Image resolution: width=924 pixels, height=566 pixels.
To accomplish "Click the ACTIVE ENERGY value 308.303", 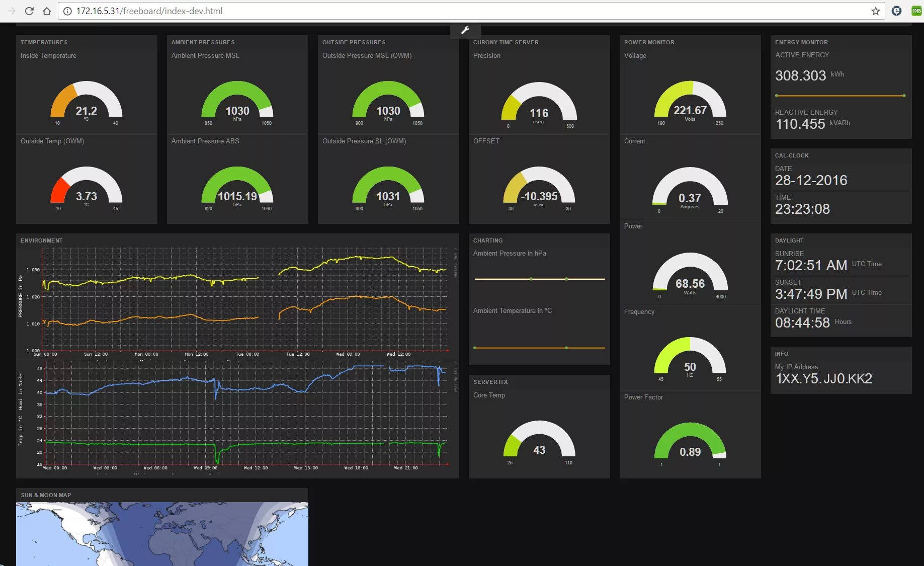I will [x=800, y=75].
